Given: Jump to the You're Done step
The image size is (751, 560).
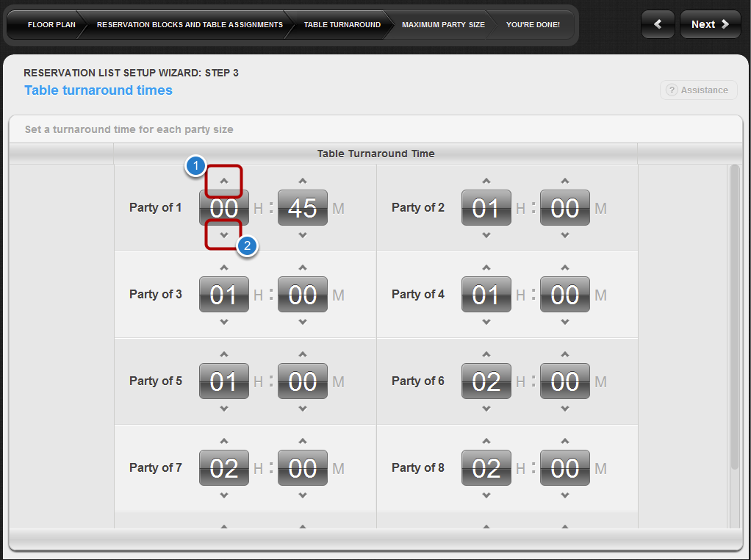Looking at the screenshot, I should click(533, 25).
